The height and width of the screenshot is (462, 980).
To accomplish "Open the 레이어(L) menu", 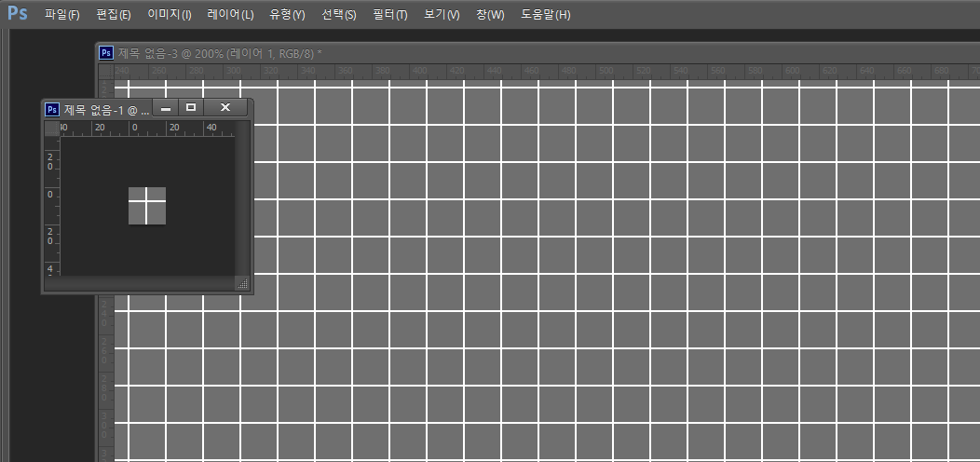I will pos(230,14).
